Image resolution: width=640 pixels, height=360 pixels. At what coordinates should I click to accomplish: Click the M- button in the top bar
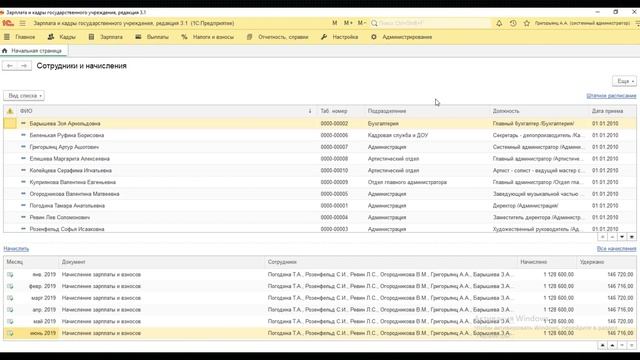point(362,23)
